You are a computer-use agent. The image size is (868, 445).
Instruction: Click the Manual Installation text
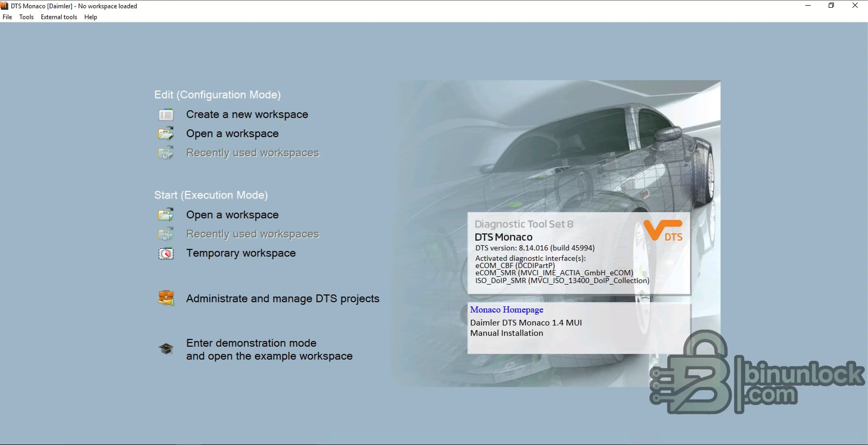coord(506,333)
